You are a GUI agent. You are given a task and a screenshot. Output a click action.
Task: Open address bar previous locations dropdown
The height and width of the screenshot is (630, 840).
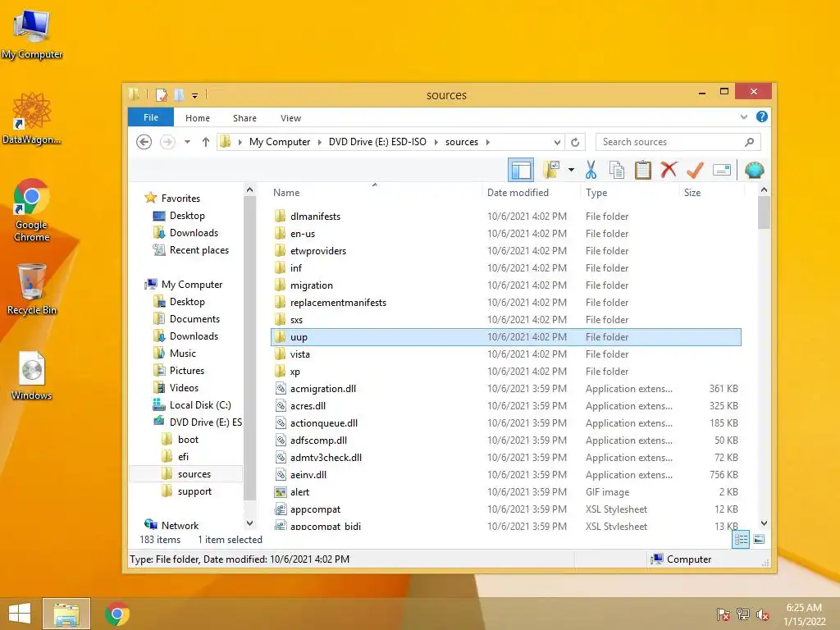[557, 142]
